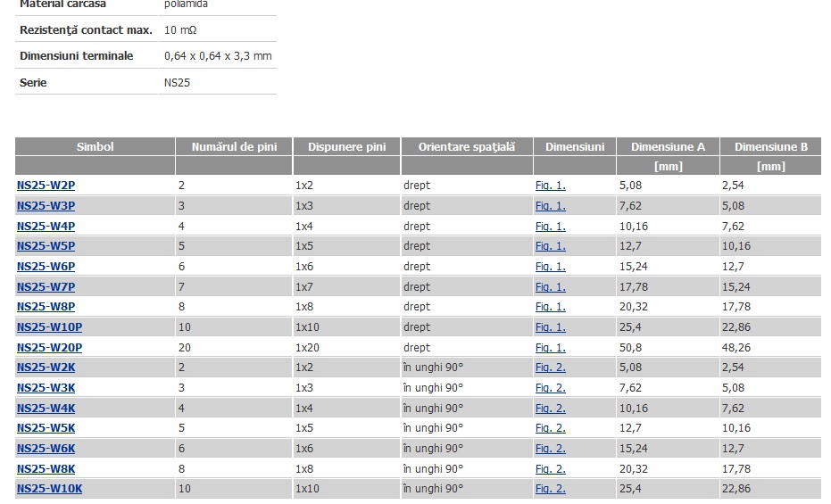Open the NS25-W10K product link
This screenshot has height=504, width=831.
(x=49, y=489)
